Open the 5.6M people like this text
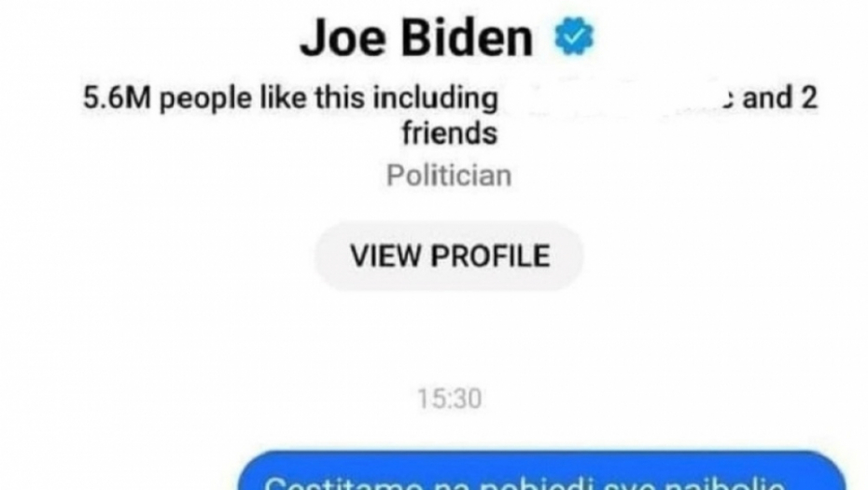This screenshot has width=868, height=490. tap(290, 99)
